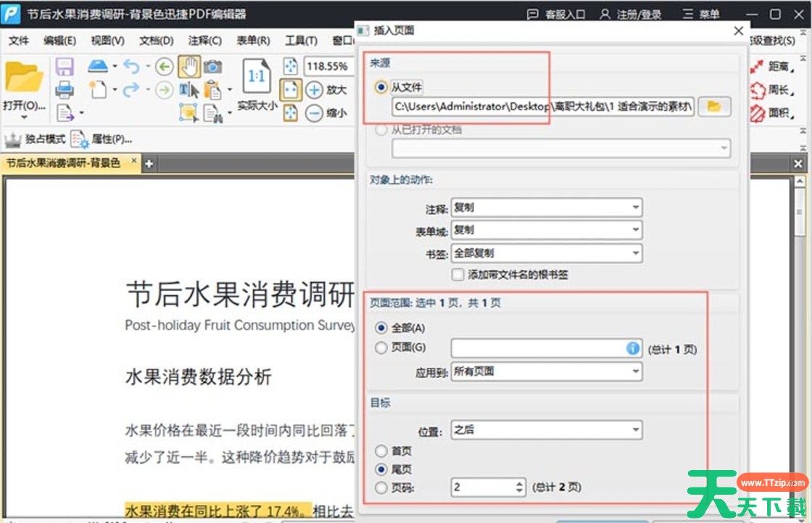Open the 注释(C) Comments menu
Screen dimensions: 812x523
point(204,41)
